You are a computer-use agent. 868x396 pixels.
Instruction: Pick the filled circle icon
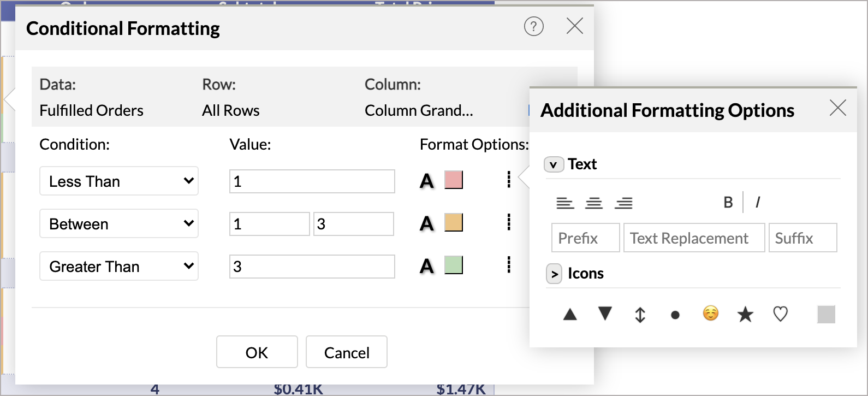(x=675, y=315)
